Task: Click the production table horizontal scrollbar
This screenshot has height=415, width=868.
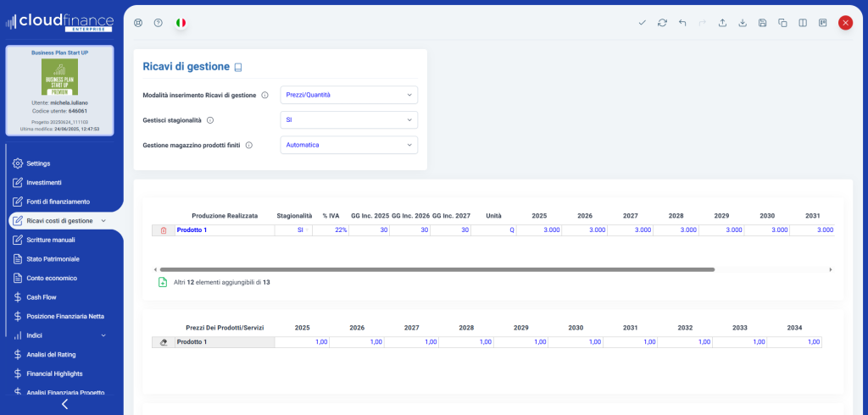Action: point(437,270)
